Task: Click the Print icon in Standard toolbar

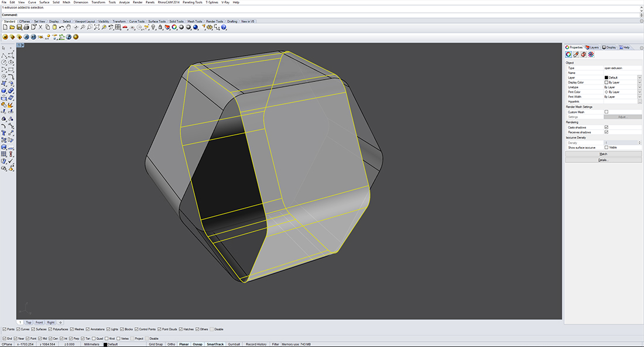Action: [26, 27]
